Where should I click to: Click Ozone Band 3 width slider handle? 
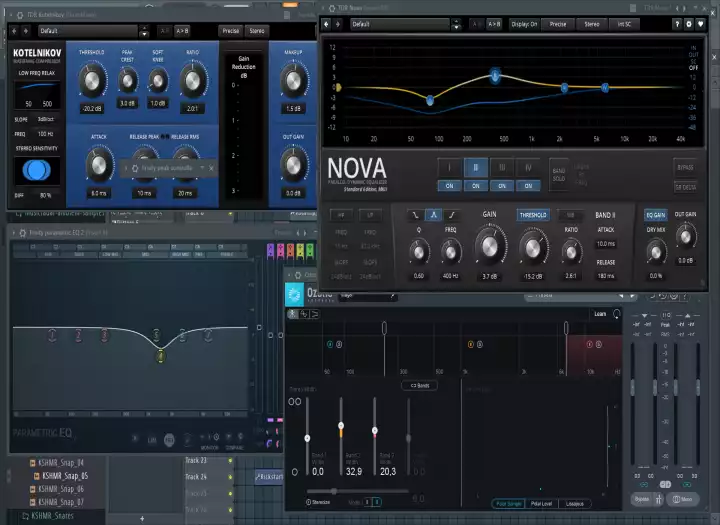375,430
